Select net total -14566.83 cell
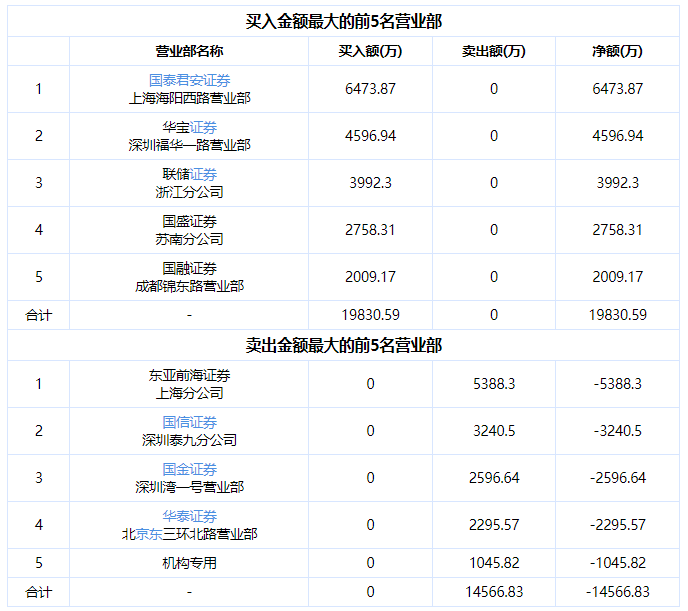 point(617,592)
